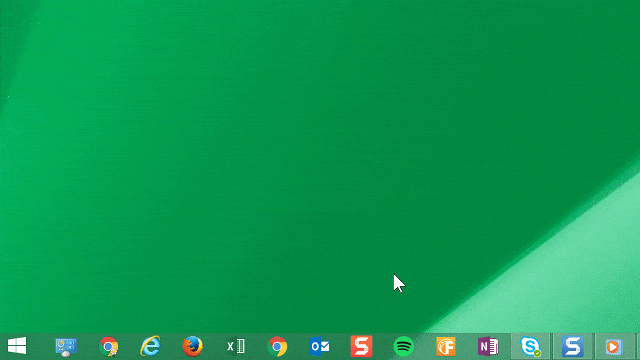Open Outlook from the taskbar
The image size is (640, 360).
[319, 347]
